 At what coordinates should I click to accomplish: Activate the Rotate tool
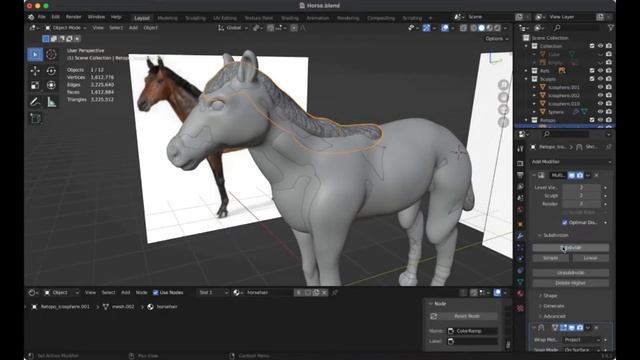click(x=51, y=71)
